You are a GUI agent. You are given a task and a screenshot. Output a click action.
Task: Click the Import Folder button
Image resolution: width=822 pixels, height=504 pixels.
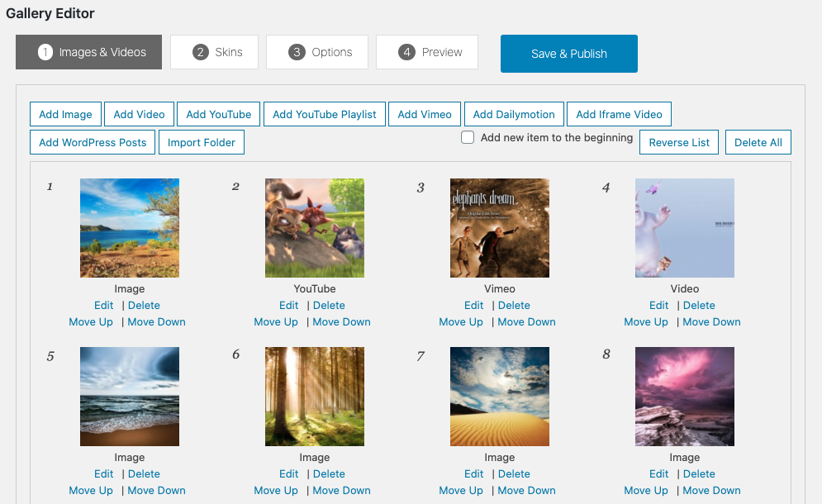click(201, 142)
